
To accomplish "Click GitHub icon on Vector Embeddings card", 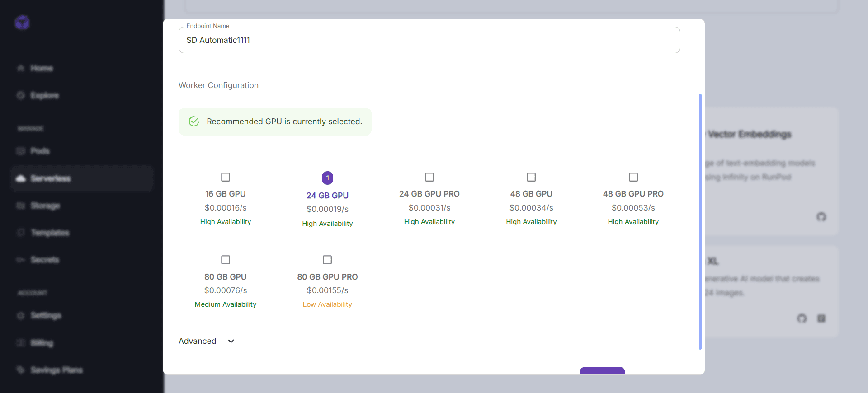I will coord(821,217).
